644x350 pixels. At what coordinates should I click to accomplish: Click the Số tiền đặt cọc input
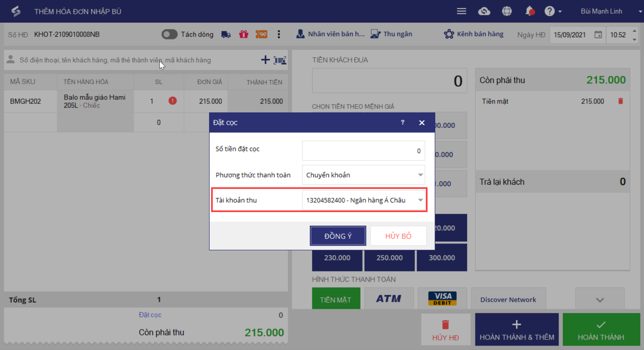coord(363,151)
